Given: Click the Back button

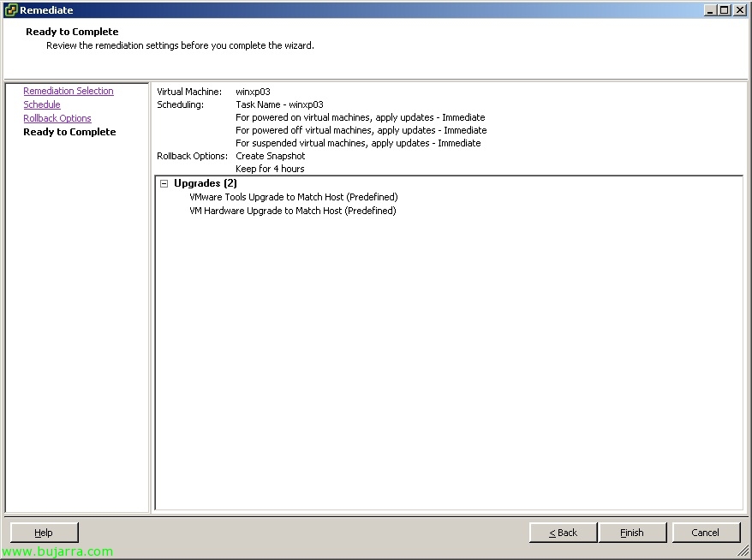Looking at the screenshot, I should point(563,533).
